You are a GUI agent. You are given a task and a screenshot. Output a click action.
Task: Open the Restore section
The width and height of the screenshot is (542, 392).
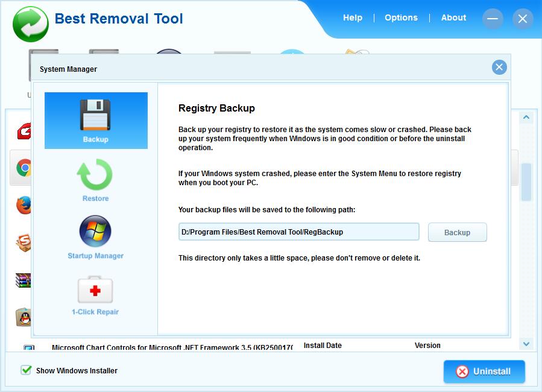click(95, 180)
